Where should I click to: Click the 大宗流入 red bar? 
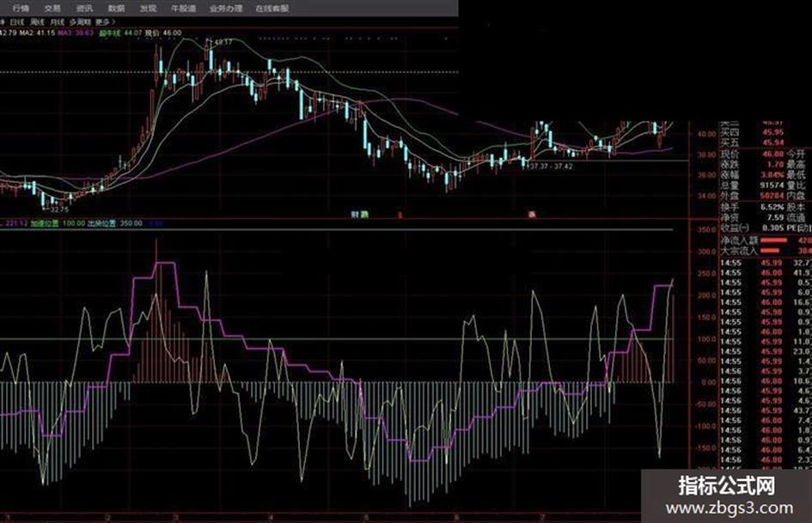[770, 251]
